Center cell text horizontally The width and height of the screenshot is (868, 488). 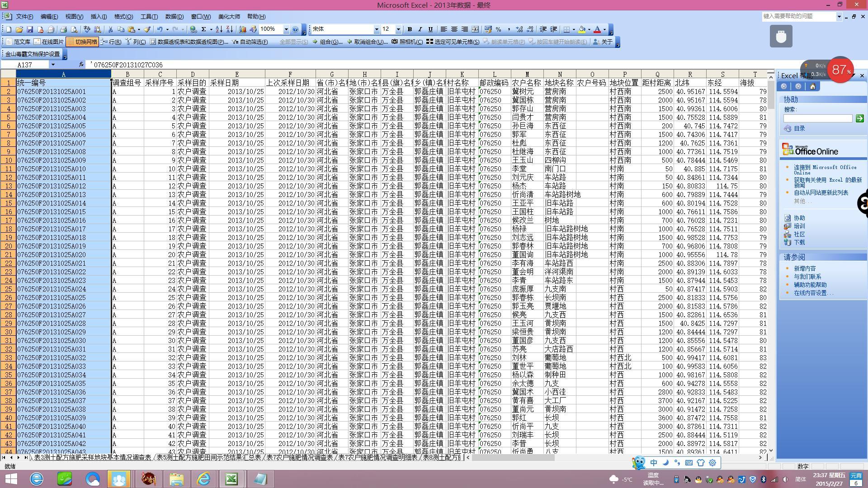pyautogui.click(x=454, y=29)
